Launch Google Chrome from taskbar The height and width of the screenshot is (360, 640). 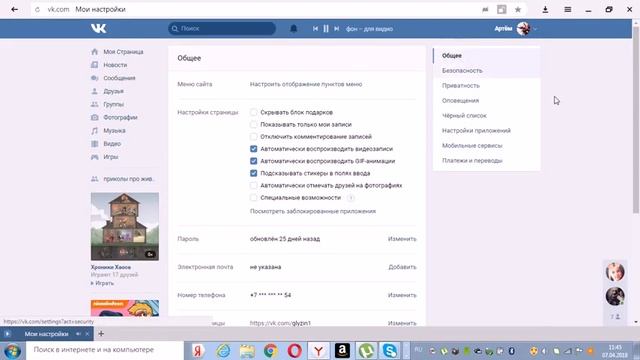(x=270, y=351)
